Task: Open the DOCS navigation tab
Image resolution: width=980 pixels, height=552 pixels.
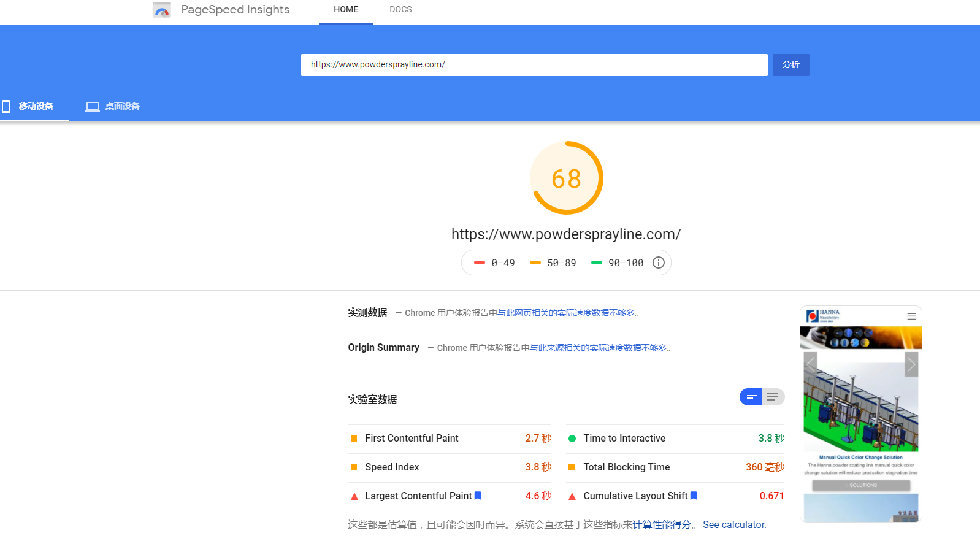Action: (400, 10)
